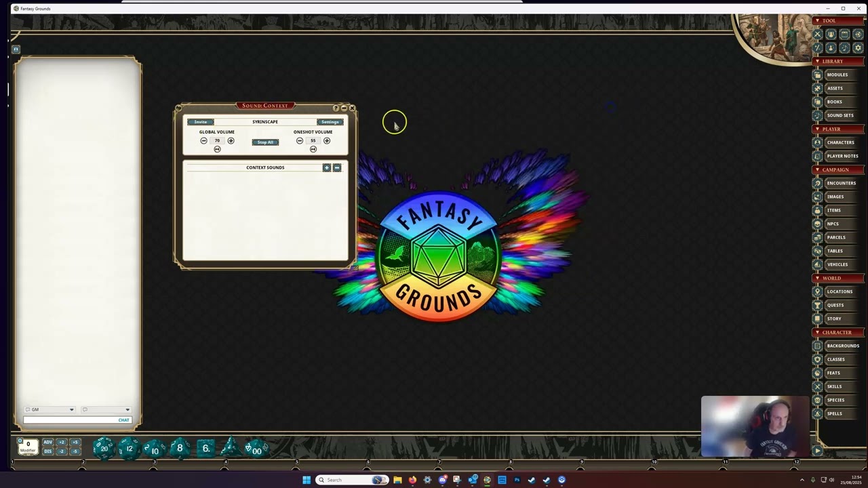Decrease global volume
868x488 pixels.
coord(203,141)
